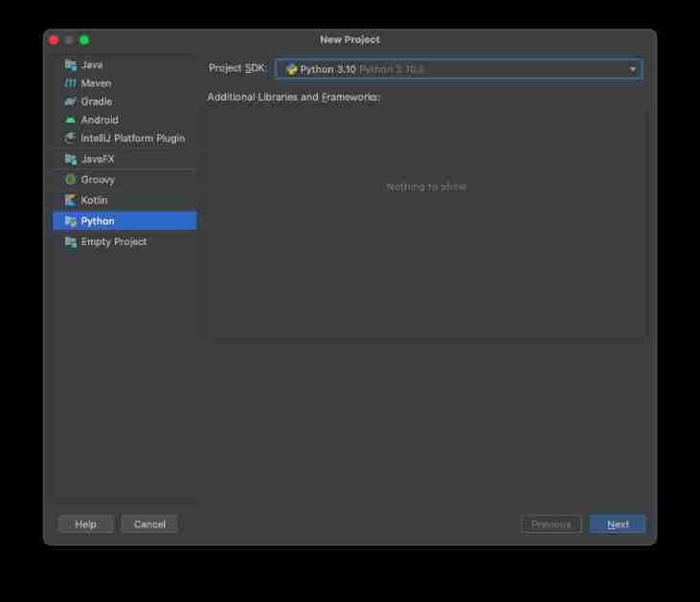Click the Python project icon in list

71,221
